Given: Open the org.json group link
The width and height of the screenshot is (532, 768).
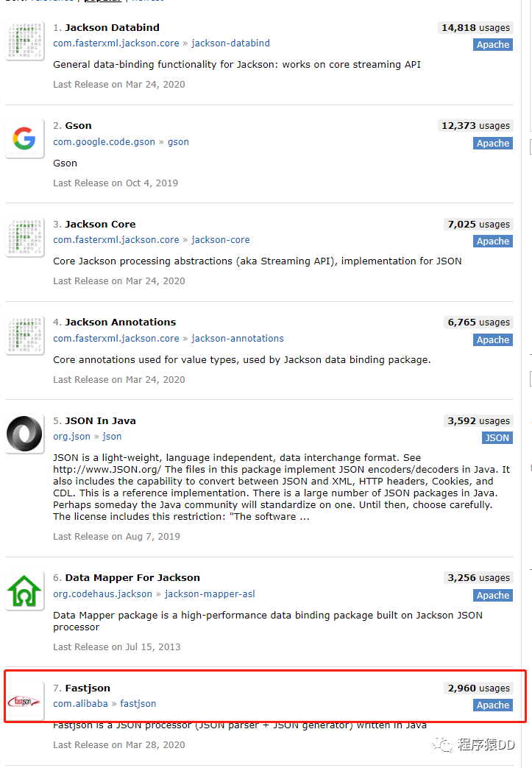Looking at the screenshot, I should click(71, 437).
